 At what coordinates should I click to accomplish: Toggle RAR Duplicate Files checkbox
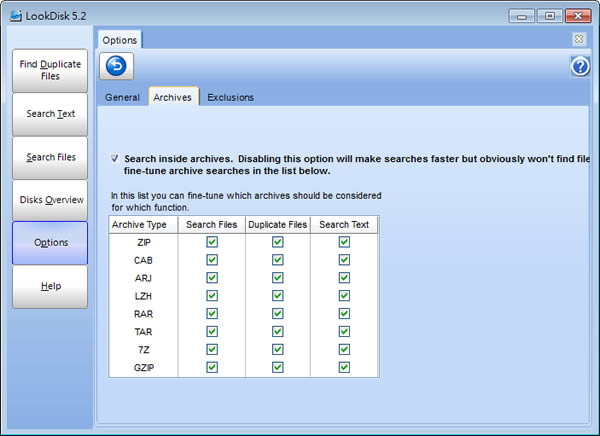click(x=278, y=314)
